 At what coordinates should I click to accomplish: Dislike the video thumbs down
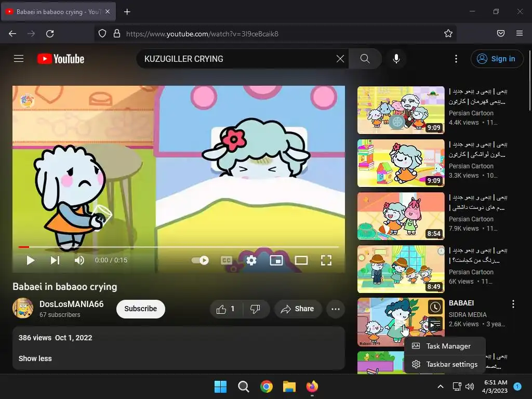tap(255, 309)
